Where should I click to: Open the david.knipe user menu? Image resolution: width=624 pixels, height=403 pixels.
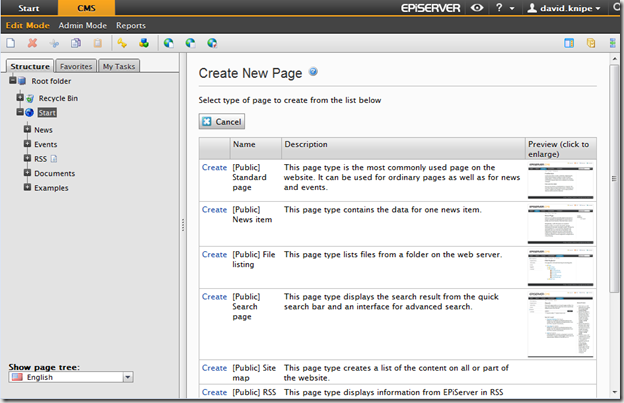(569, 8)
